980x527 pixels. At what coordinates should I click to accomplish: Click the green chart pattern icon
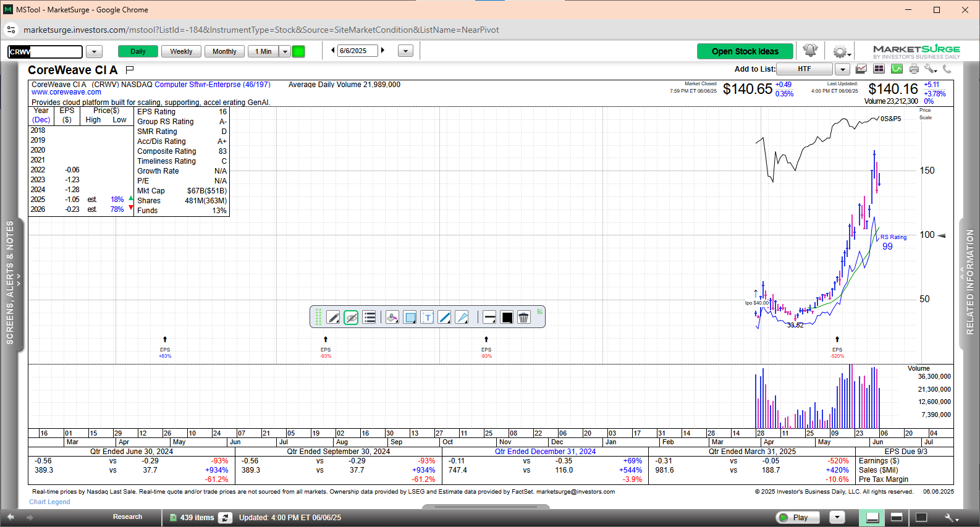coord(897,69)
